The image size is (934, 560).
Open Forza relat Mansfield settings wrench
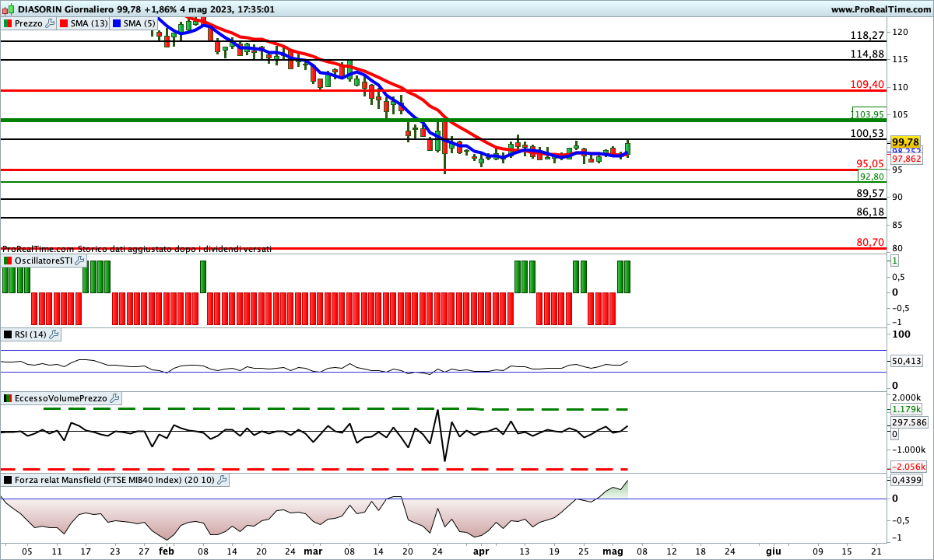click(222, 480)
